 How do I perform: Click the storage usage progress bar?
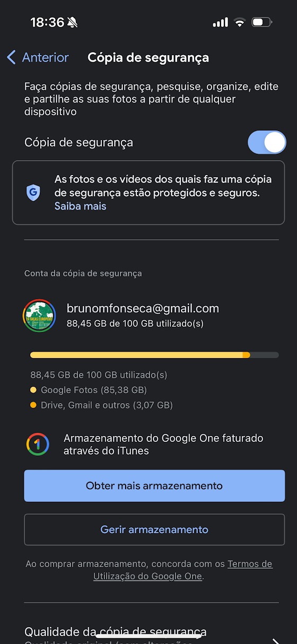154,355
